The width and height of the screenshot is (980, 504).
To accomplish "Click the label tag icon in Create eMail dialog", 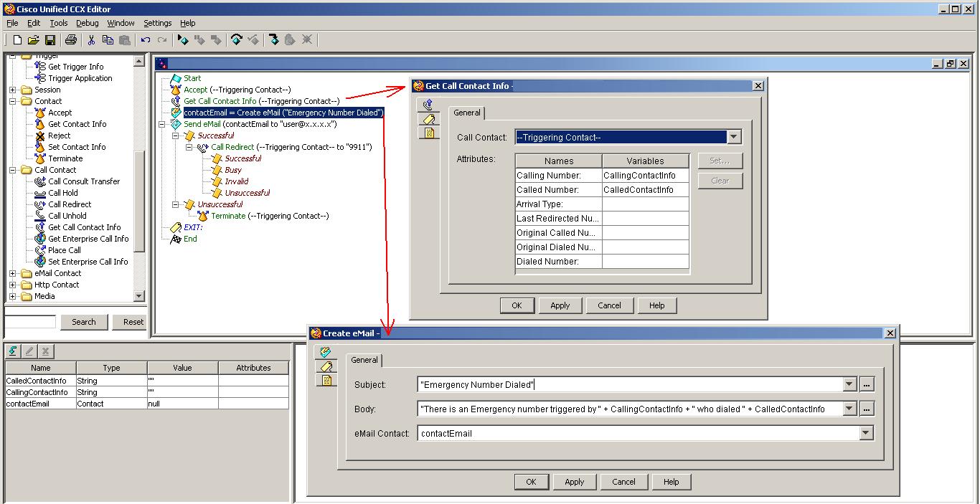I will pos(326,366).
